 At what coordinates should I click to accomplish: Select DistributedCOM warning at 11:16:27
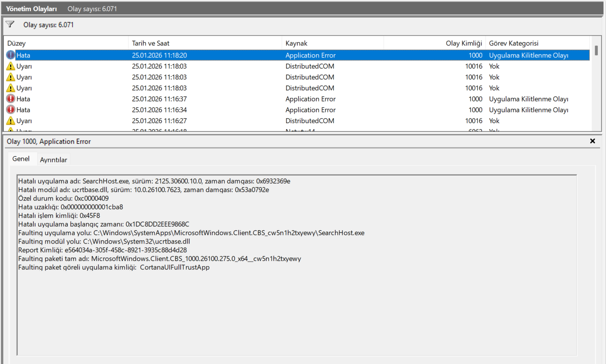(297, 121)
